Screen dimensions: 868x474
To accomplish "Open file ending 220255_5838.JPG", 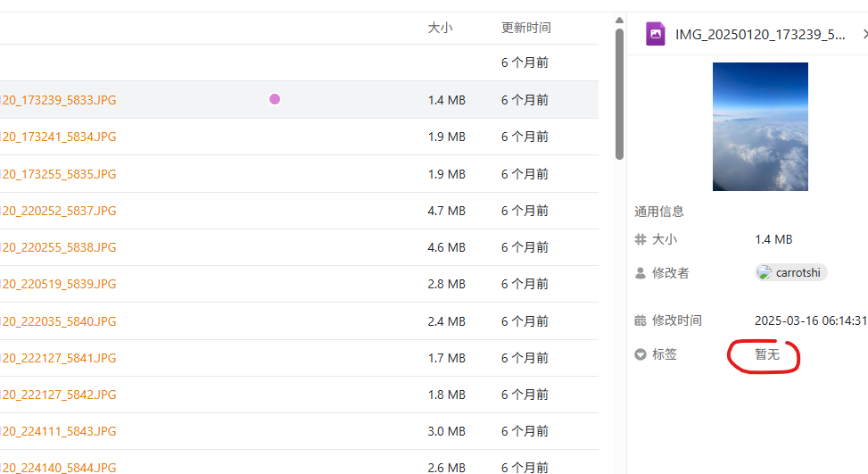I will (58, 247).
